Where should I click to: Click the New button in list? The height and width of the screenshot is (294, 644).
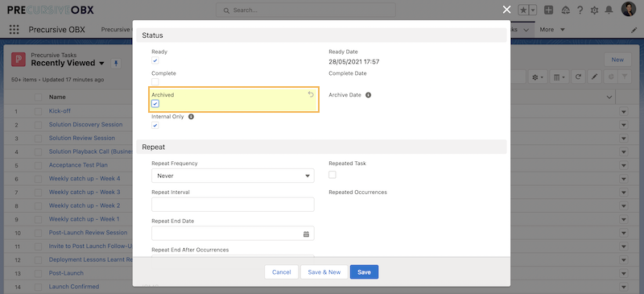pyautogui.click(x=617, y=60)
